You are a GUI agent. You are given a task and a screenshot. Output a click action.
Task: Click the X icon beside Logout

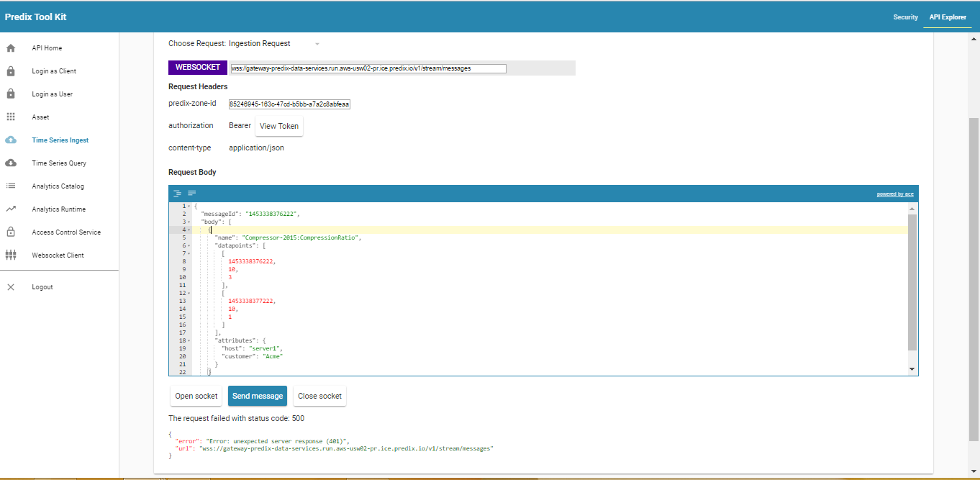click(11, 287)
